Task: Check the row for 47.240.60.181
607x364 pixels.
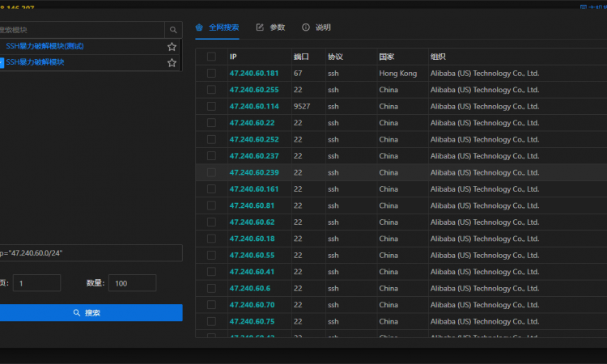Action: (211, 73)
